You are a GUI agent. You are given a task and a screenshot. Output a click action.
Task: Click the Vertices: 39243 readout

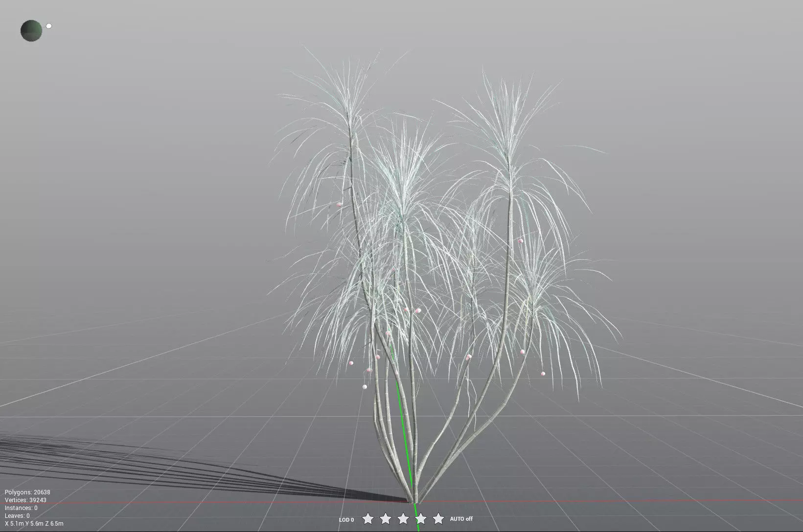pyautogui.click(x=25, y=500)
